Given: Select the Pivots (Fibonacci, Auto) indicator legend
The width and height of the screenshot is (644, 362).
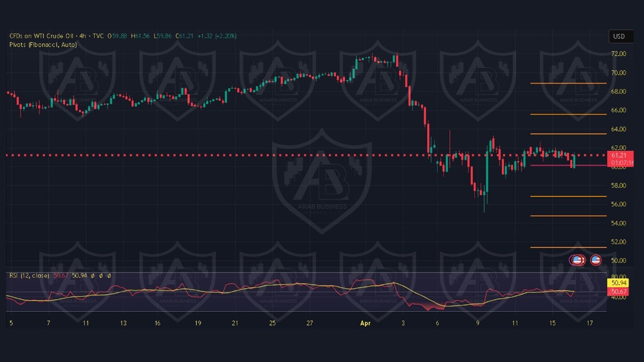Looking at the screenshot, I should click(x=43, y=45).
